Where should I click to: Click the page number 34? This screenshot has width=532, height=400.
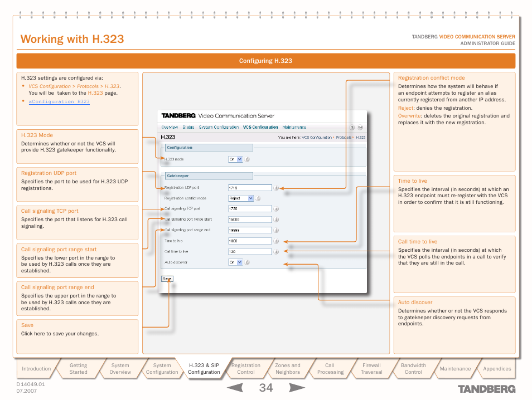click(x=266, y=388)
